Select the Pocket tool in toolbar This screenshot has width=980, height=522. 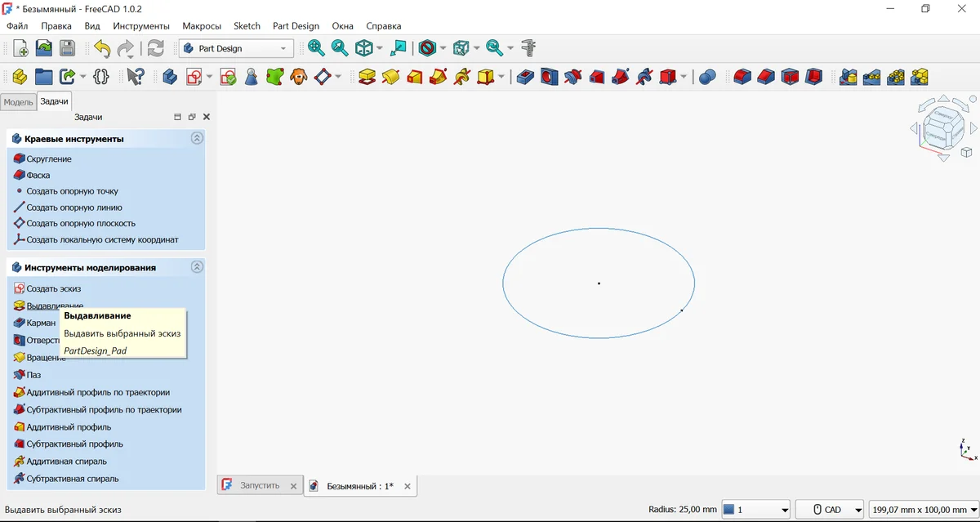click(x=525, y=77)
